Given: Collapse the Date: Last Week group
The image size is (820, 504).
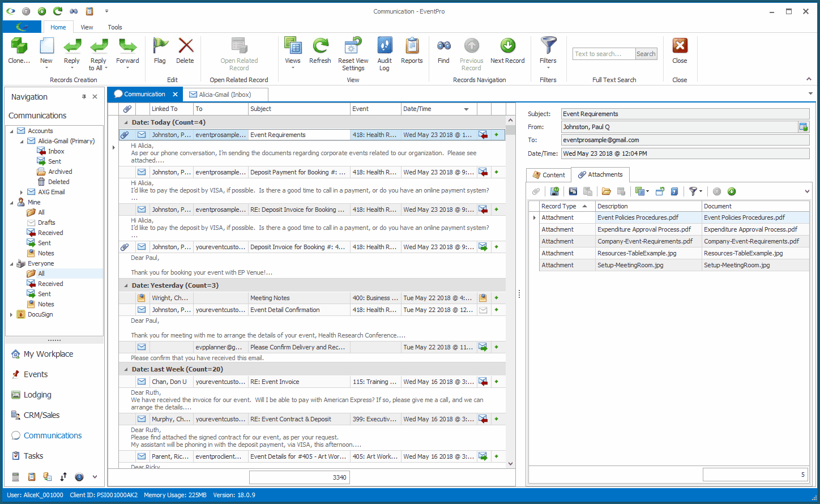Looking at the screenshot, I should tap(126, 369).
